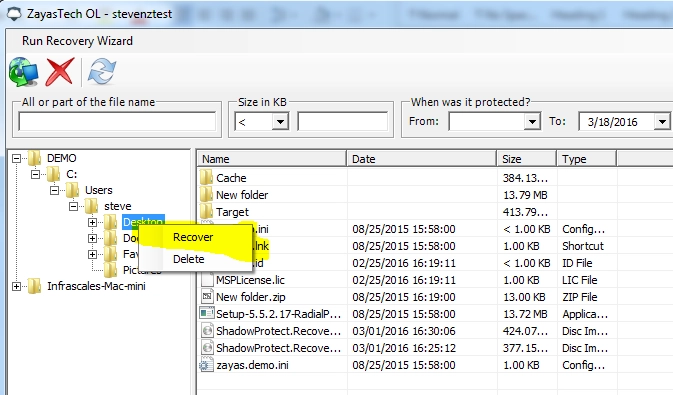Collapse the Users folder node
The image size is (673, 395).
(55, 190)
